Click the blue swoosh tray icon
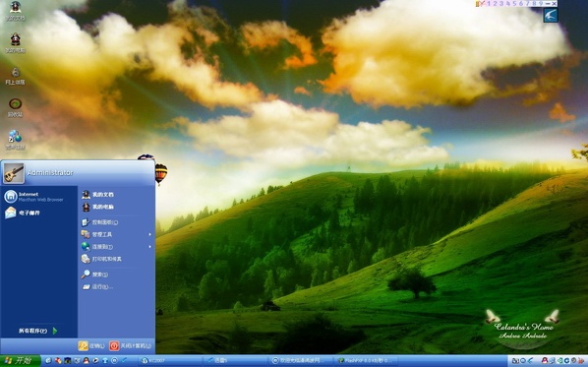 530,361
